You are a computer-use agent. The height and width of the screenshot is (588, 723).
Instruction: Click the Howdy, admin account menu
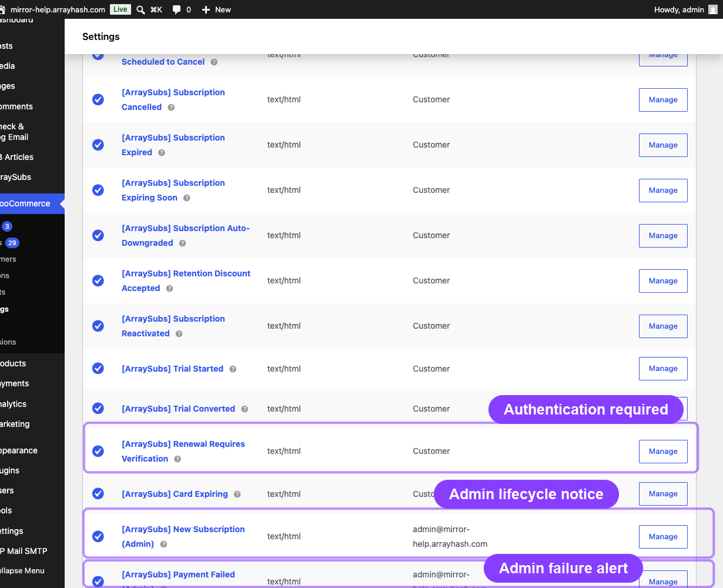point(685,9)
